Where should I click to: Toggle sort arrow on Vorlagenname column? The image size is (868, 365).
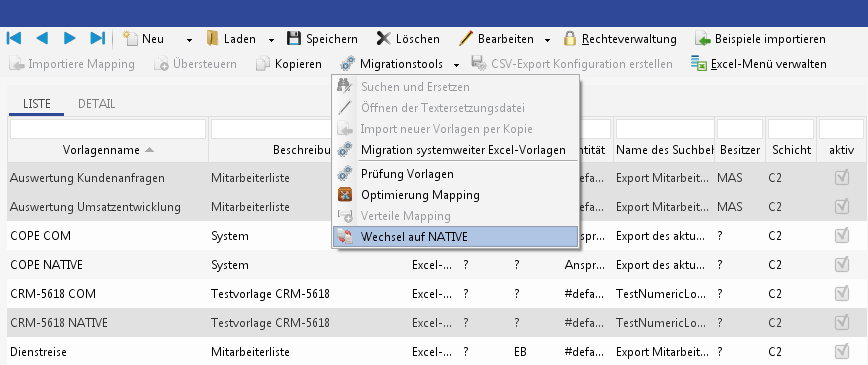149,150
